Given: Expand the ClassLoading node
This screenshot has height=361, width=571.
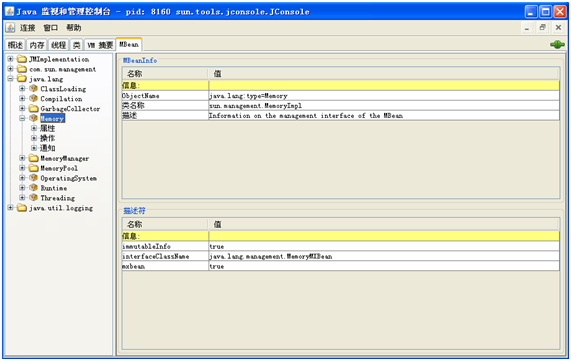Looking at the screenshot, I should (22, 89).
